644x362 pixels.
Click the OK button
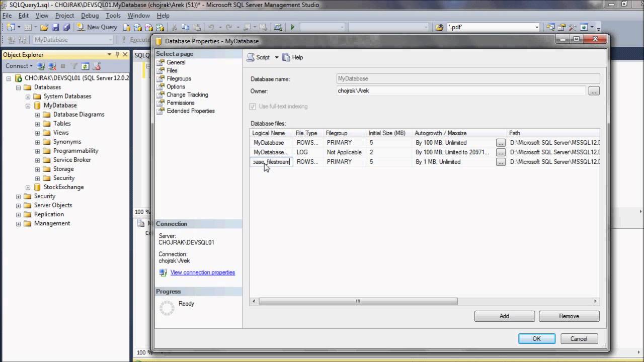537,339
